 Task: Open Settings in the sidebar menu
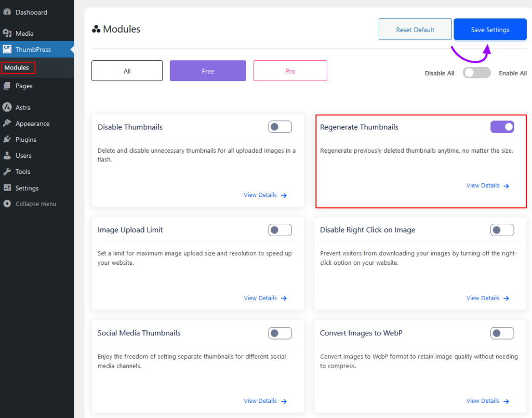tap(37, 188)
